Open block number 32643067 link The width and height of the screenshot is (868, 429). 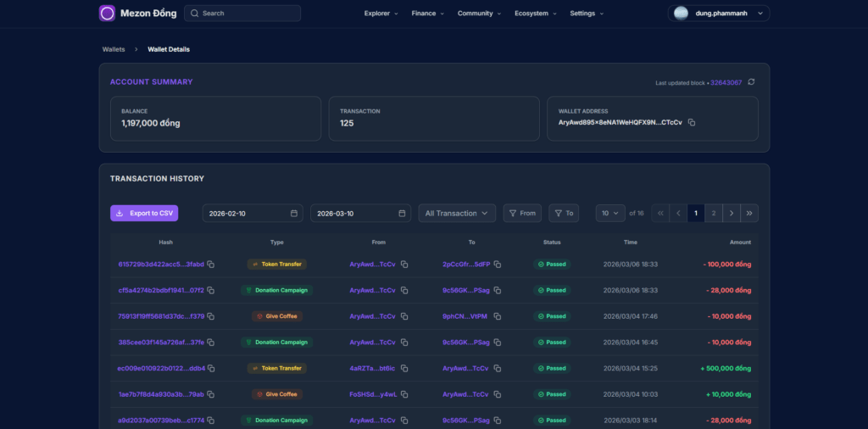726,83
